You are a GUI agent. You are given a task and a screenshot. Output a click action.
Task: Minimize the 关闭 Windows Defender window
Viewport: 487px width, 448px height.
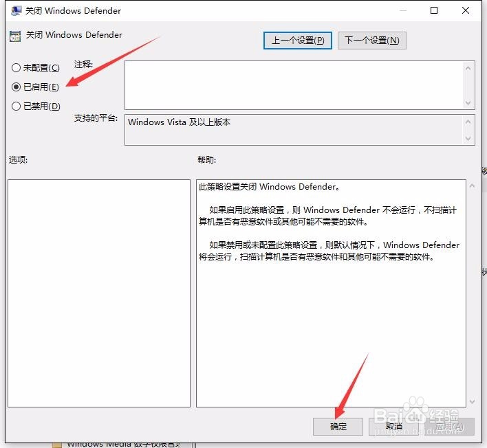(x=403, y=10)
